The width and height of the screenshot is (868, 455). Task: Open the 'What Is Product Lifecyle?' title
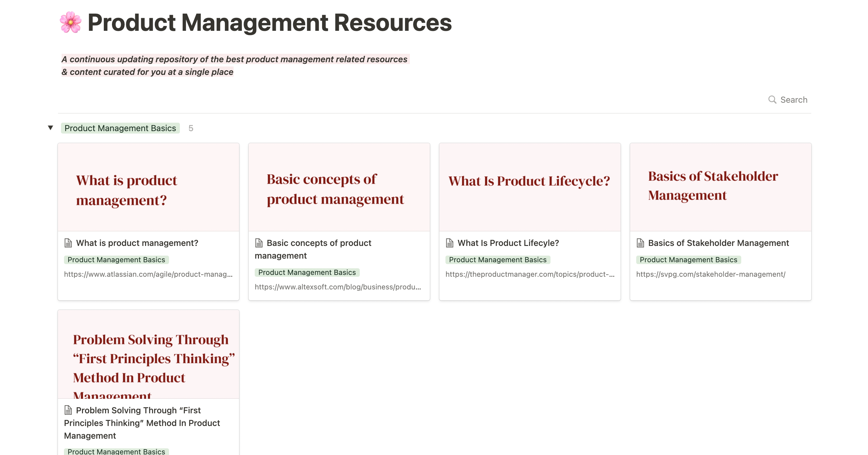point(508,243)
